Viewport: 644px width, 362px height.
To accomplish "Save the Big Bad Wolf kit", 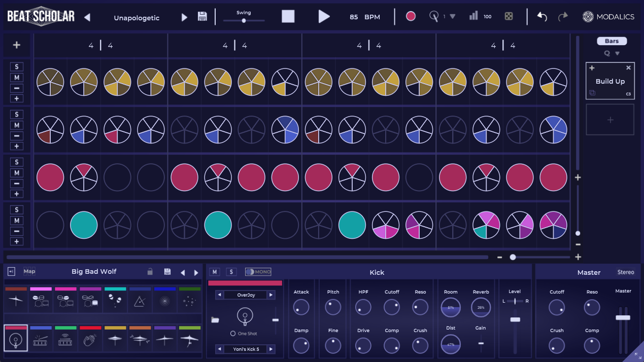I will pyautogui.click(x=167, y=272).
